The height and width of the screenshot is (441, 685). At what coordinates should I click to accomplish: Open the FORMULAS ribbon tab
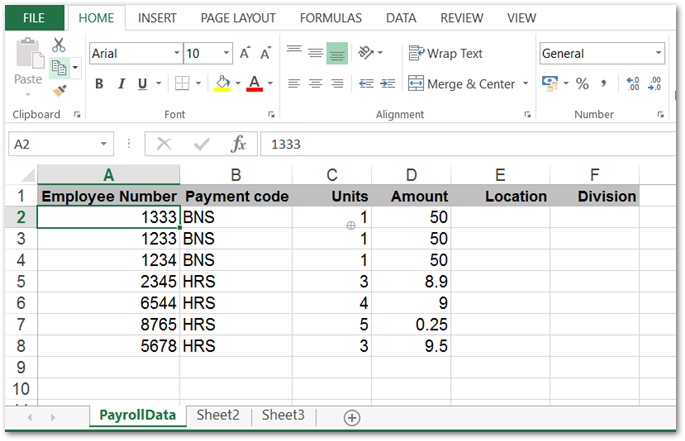point(330,18)
